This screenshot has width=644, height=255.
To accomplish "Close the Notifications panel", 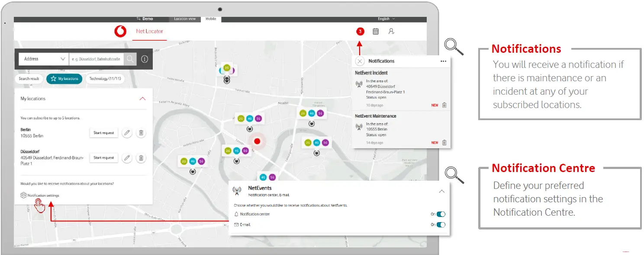I will coord(360,61).
